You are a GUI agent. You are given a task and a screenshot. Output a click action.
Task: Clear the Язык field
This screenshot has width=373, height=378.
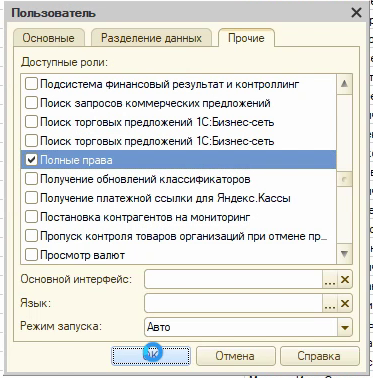pos(345,303)
